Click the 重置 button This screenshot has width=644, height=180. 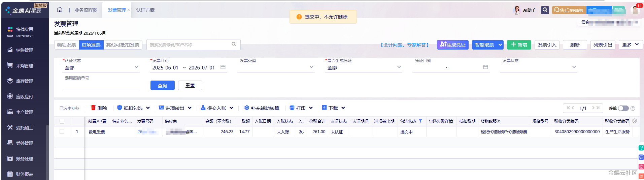190,85
